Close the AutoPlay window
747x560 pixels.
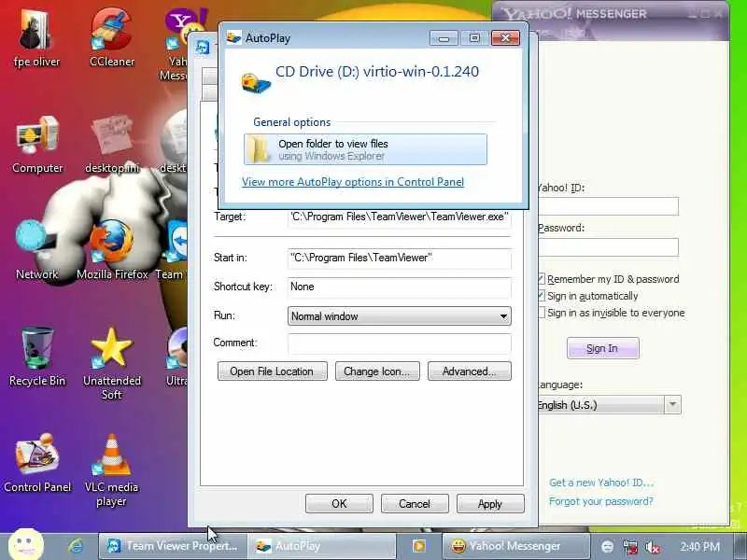point(505,38)
